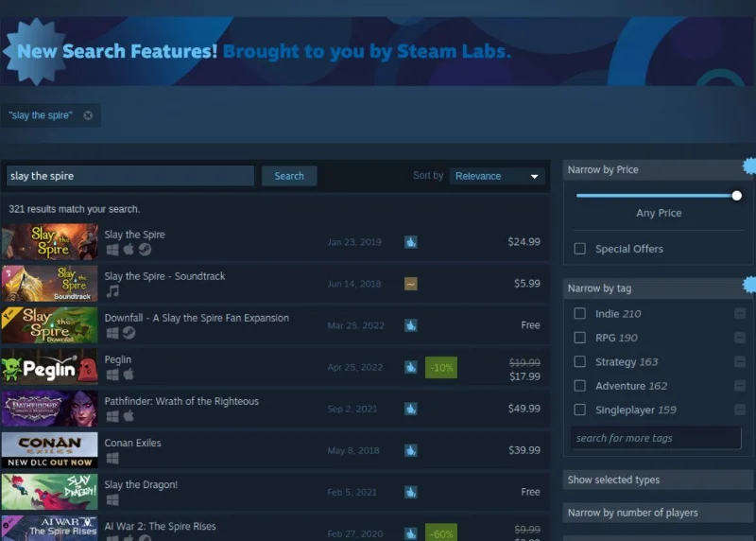Click the music note icon under Soundtrack

tap(112, 291)
